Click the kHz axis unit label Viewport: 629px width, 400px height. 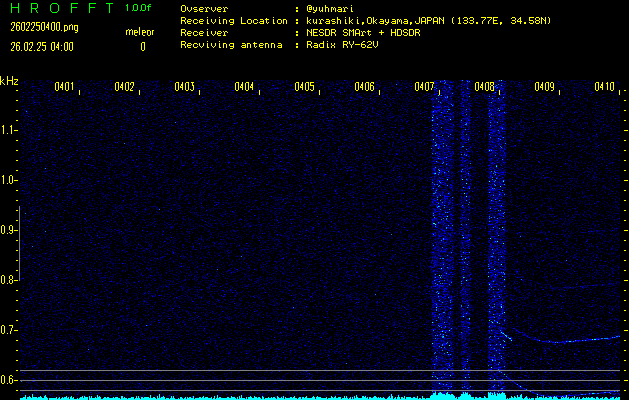(x=9, y=80)
